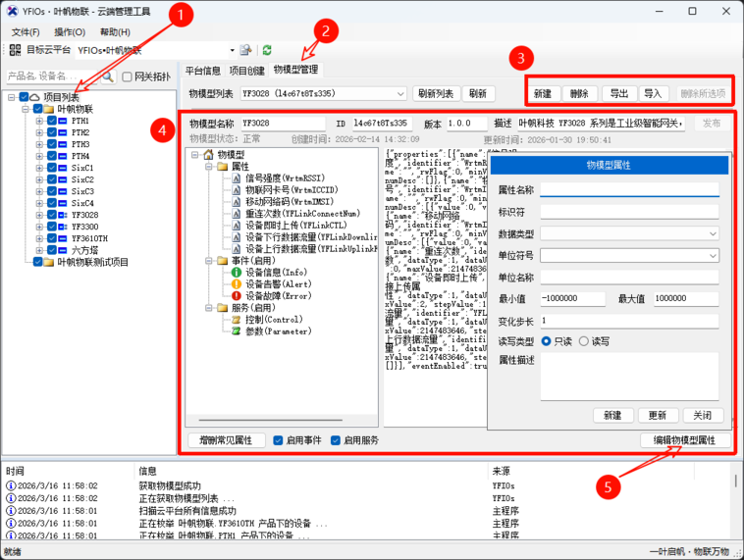
Task: Click the 信号强度(WrtmRSSI) property icon
Action: click(237, 178)
